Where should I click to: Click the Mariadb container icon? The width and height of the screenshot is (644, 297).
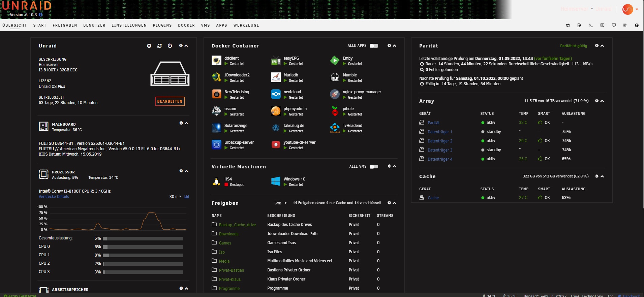tap(276, 77)
